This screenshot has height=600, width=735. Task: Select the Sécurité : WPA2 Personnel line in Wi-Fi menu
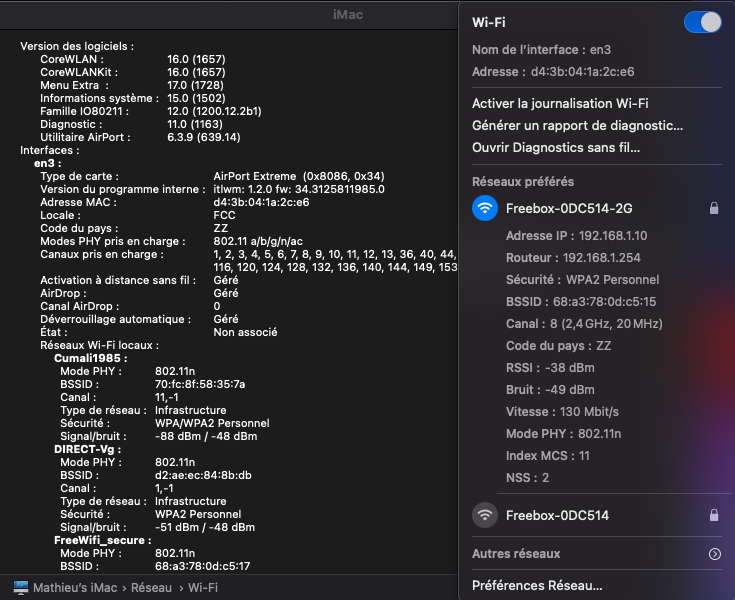point(583,280)
